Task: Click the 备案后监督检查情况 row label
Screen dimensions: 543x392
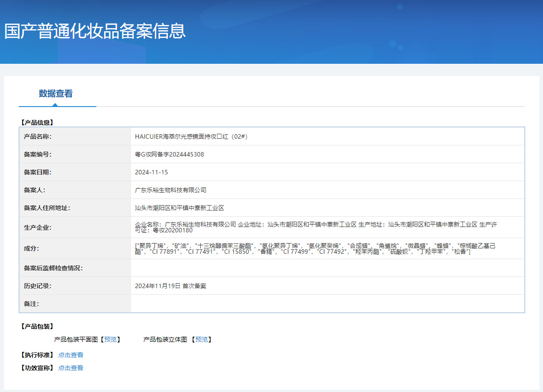Action: click(x=53, y=268)
